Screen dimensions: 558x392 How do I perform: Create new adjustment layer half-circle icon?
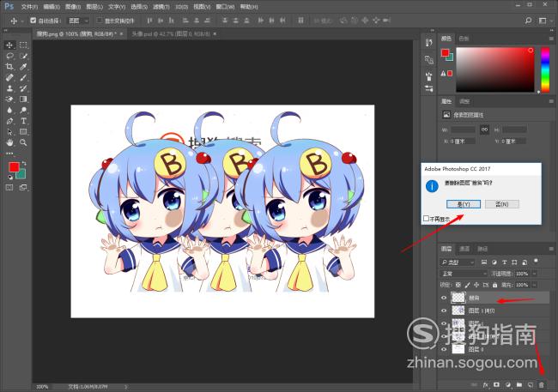508,385
